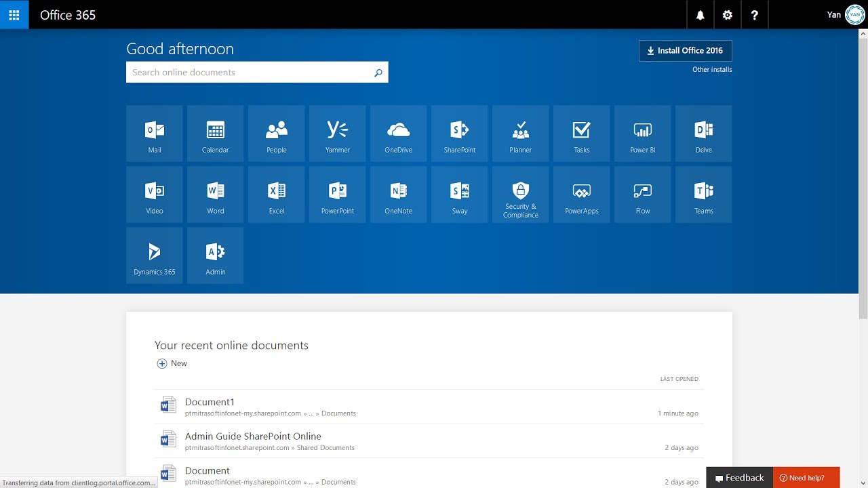Launch Excel Online from the tile

pyautogui.click(x=277, y=195)
